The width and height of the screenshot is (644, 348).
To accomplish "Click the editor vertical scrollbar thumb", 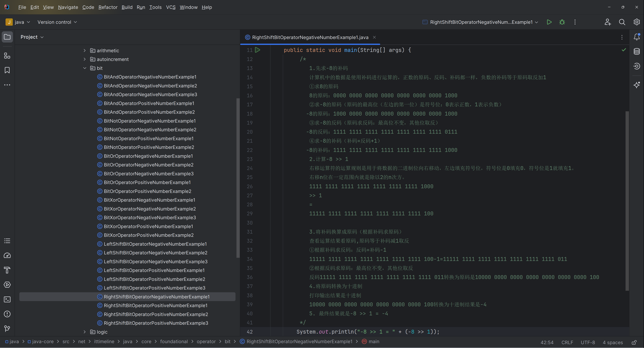I will [627, 201].
